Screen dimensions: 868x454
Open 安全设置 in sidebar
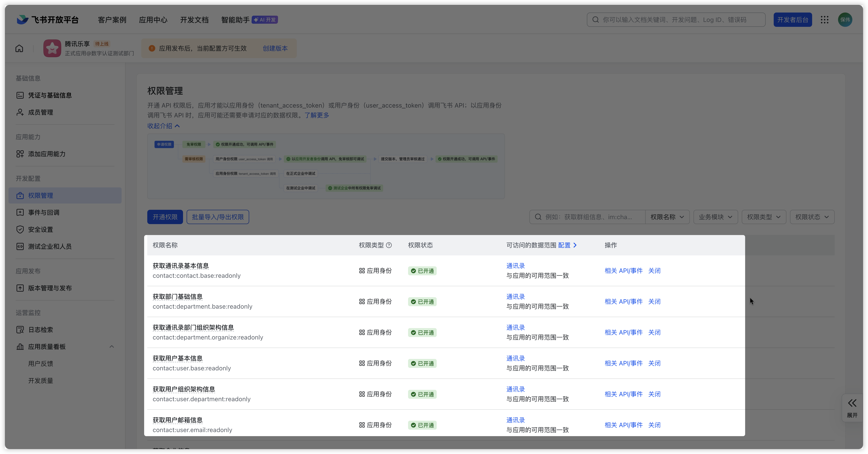pos(40,229)
